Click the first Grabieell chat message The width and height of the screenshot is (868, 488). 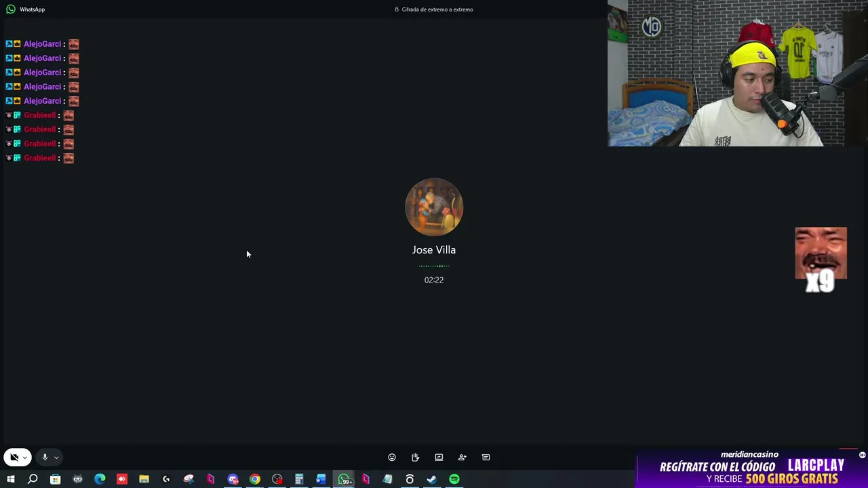pyautogui.click(x=39, y=115)
